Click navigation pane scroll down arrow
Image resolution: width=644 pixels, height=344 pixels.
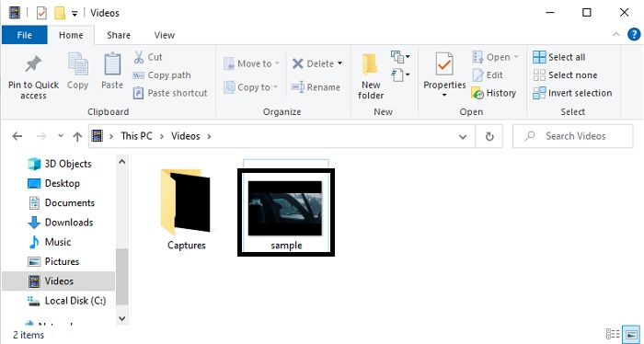[122, 318]
